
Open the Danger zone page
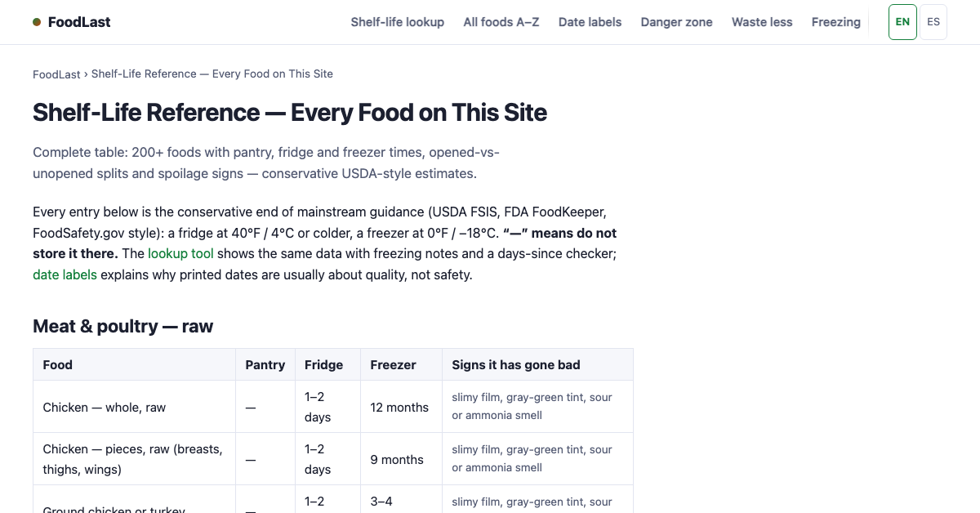[x=676, y=22]
